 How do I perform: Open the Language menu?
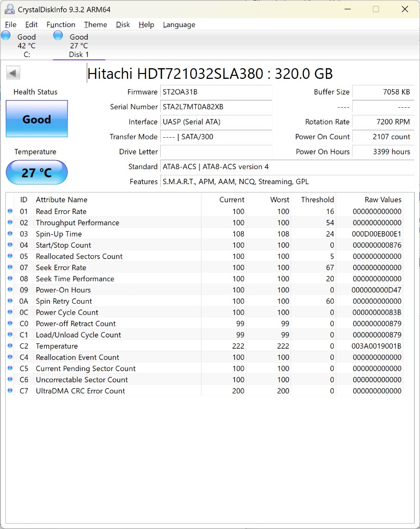(x=179, y=24)
